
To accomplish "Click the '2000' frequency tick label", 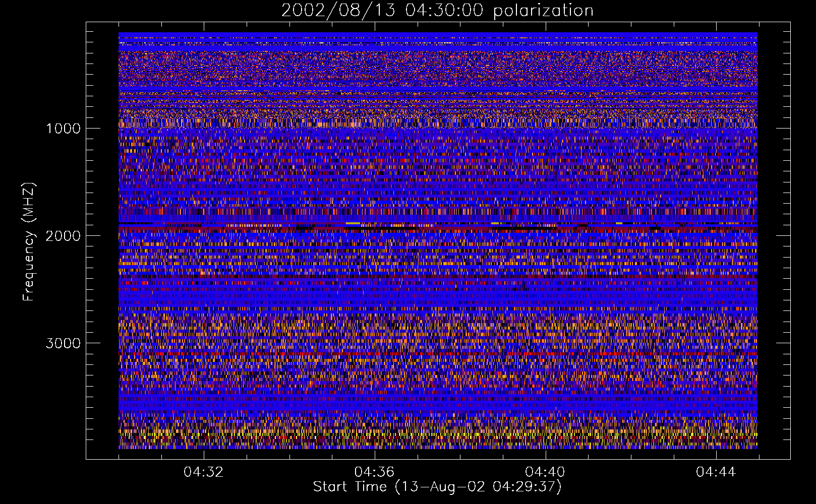I will [63, 236].
